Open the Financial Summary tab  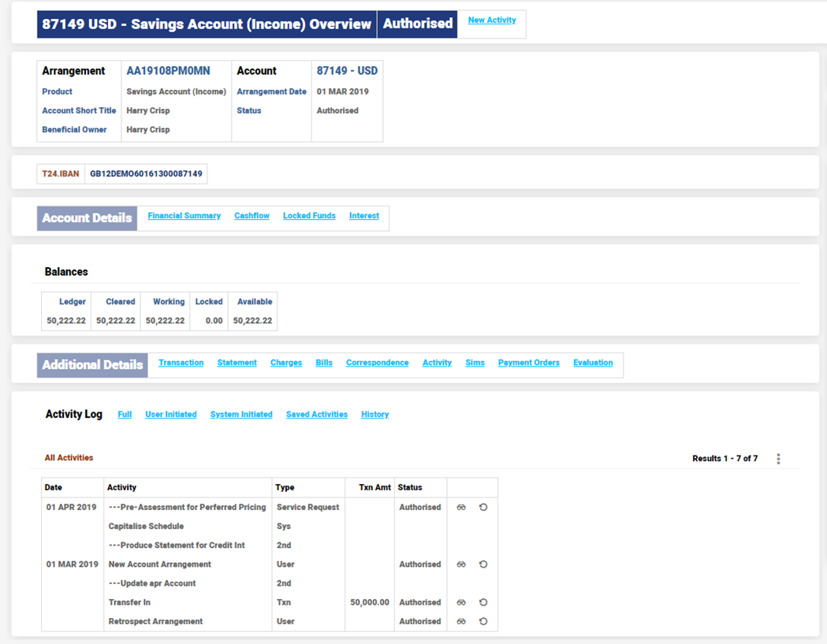(x=184, y=216)
